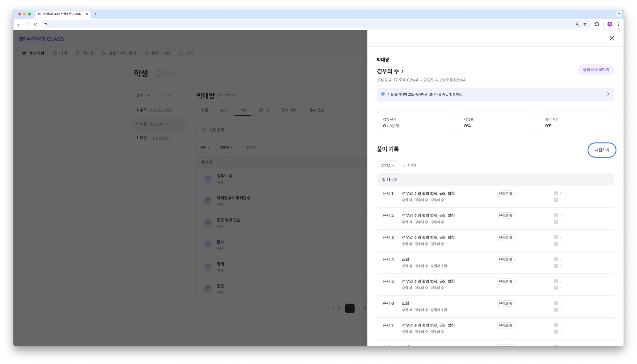Select 문제 7 row in solving records
637x364 pixels.
495,329
